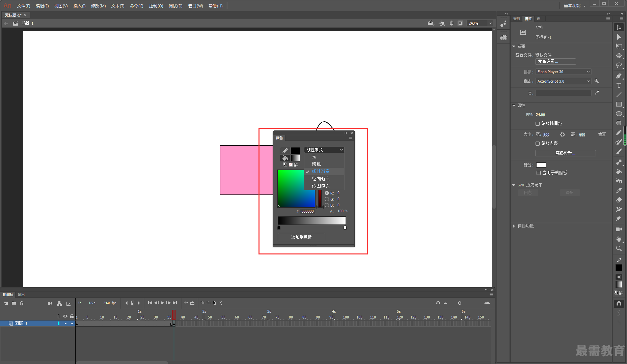Click stroke color pencil in Color panel
Viewport: 627px width, 364px height.
point(285,150)
